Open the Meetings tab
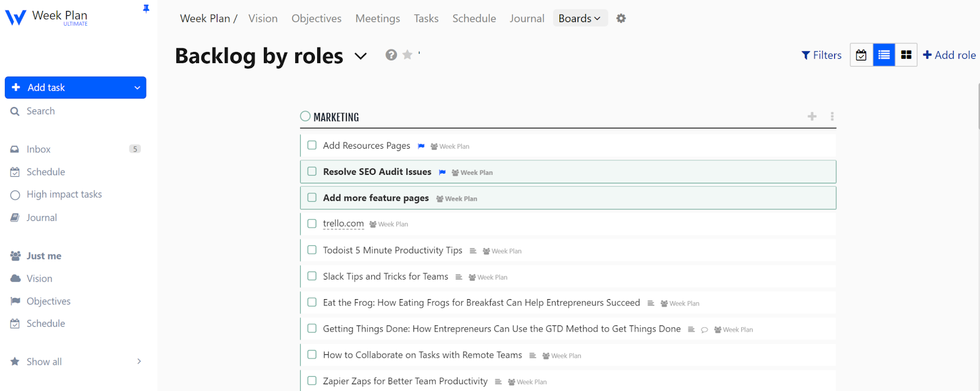This screenshot has height=391, width=980. 377,18
